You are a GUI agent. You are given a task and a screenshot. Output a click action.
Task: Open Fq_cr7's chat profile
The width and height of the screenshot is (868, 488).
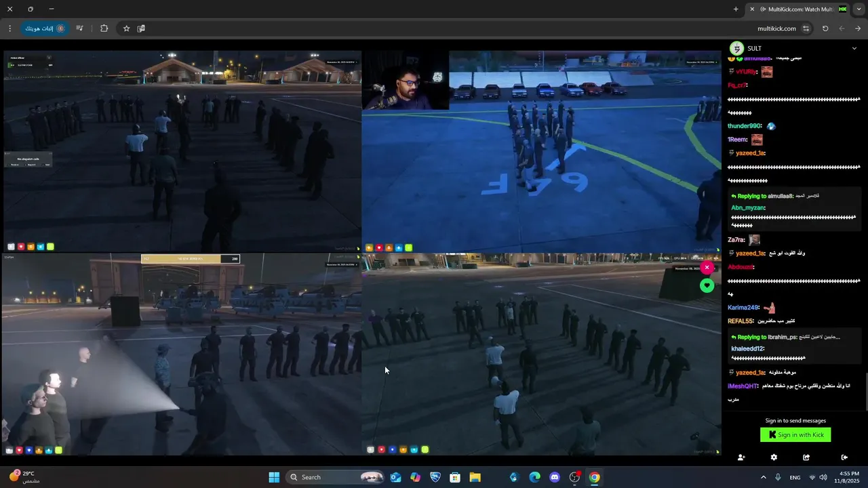point(737,85)
